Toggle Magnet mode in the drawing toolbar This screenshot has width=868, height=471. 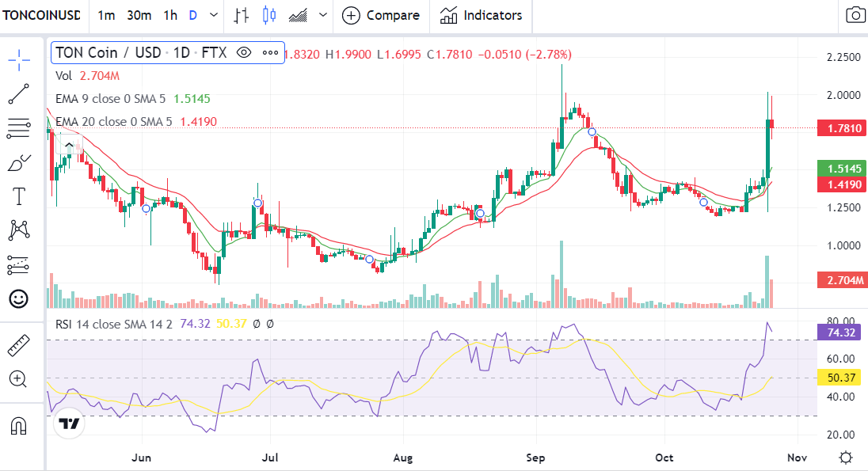19,425
